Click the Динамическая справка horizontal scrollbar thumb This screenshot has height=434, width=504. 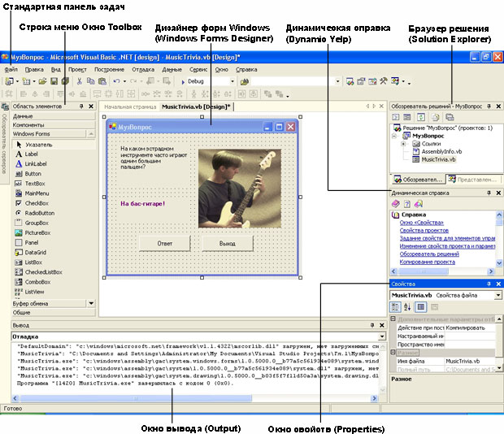424,271
